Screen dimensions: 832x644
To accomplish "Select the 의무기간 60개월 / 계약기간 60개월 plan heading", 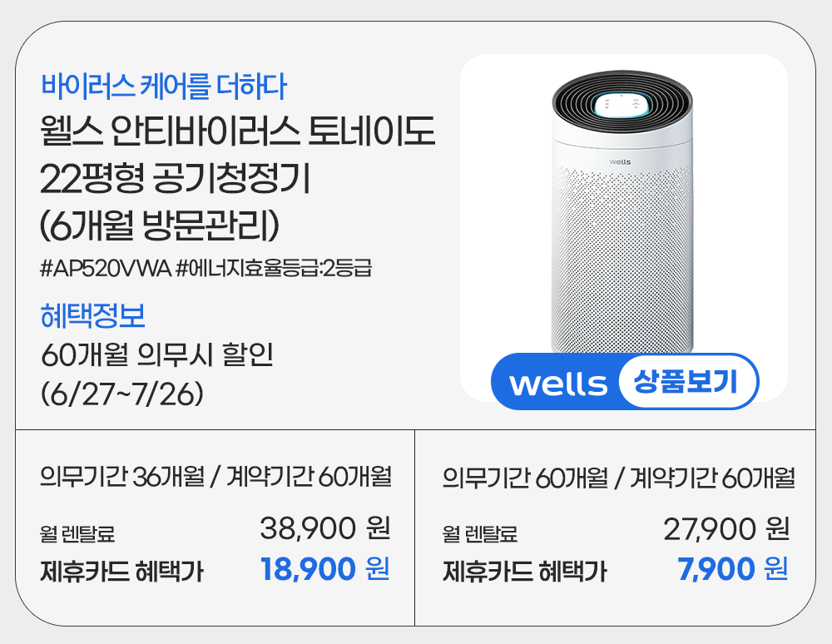I will tap(619, 478).
